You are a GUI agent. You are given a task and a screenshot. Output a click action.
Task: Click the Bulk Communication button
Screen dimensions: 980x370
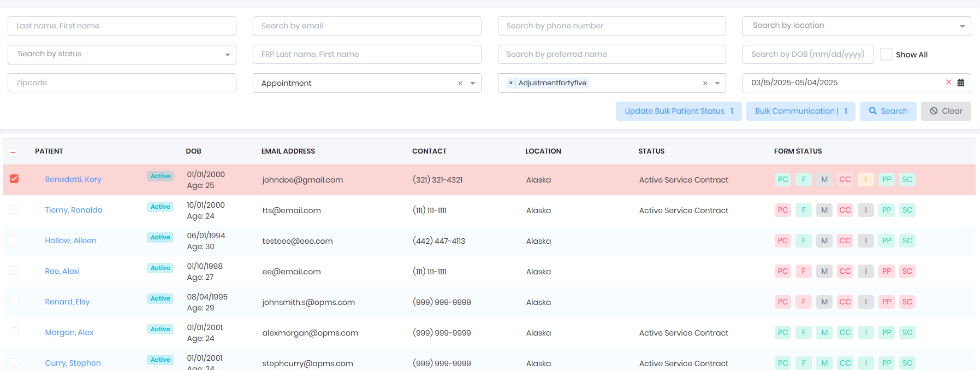pos(800,111)
